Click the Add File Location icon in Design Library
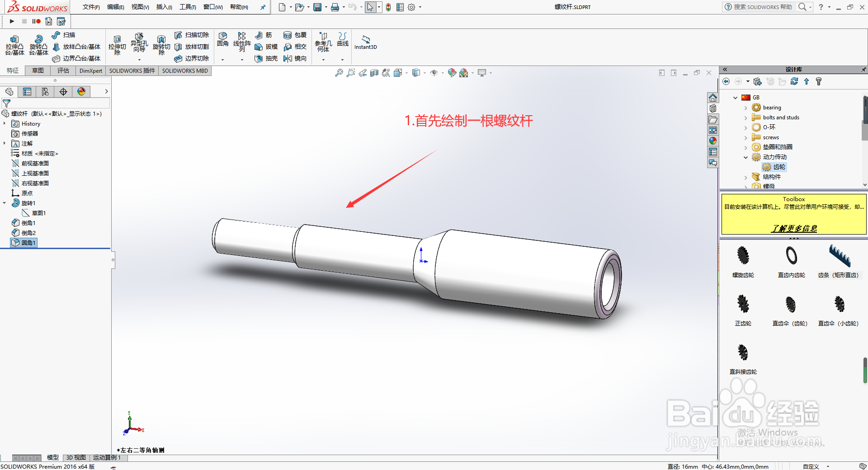The width and height of the screenshot is (868, 470). click(758, 81)
